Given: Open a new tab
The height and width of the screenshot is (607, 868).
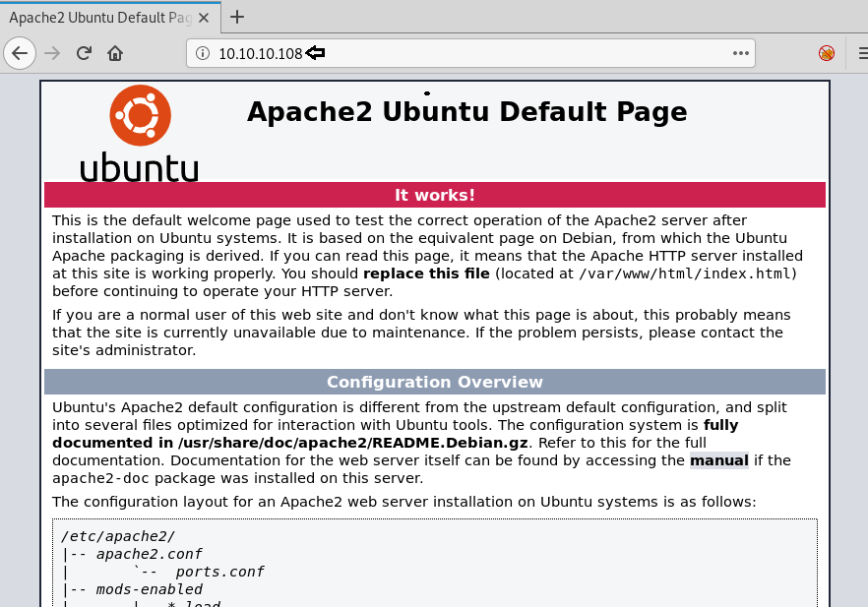Looking at the screenshot, I should 237,17.
